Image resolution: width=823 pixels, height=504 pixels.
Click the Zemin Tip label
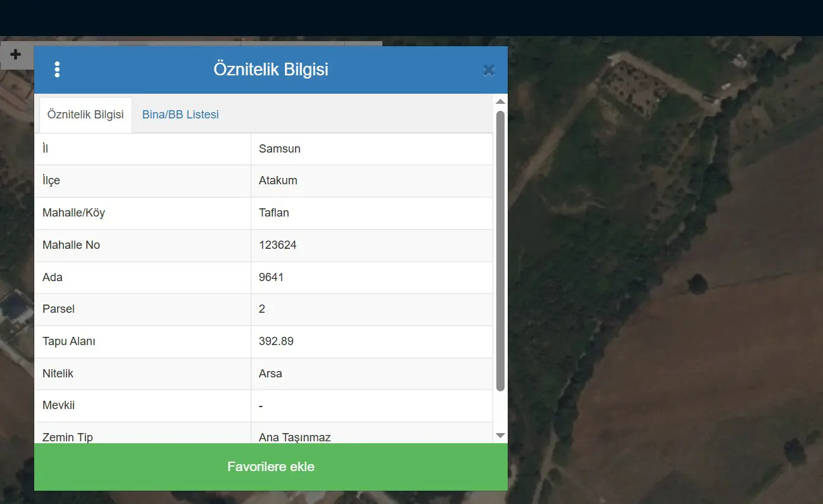click(68, 437)
